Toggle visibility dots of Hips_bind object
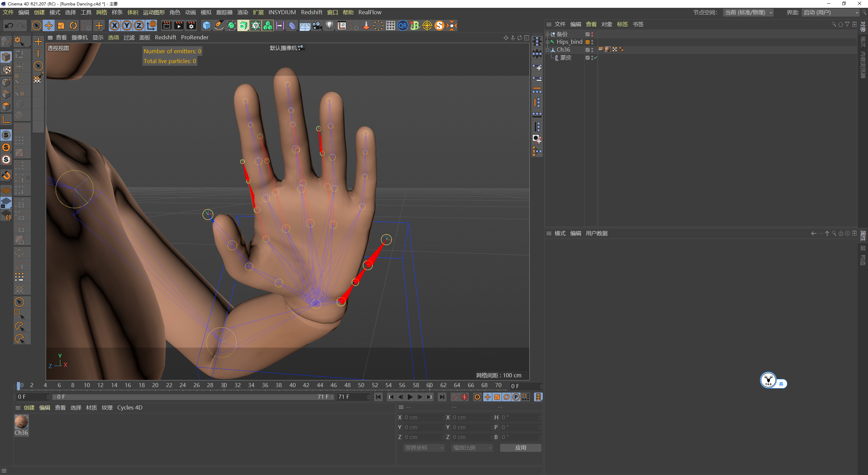 (592, 42)
